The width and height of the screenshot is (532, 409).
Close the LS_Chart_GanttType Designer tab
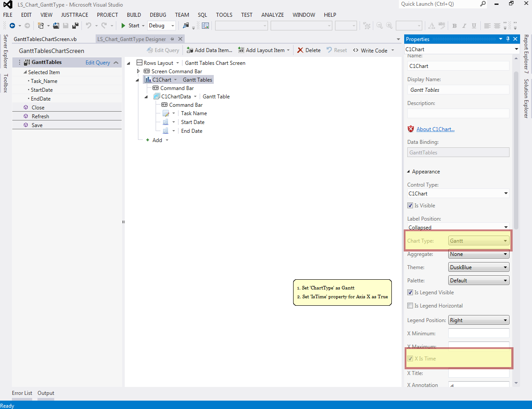180,39
